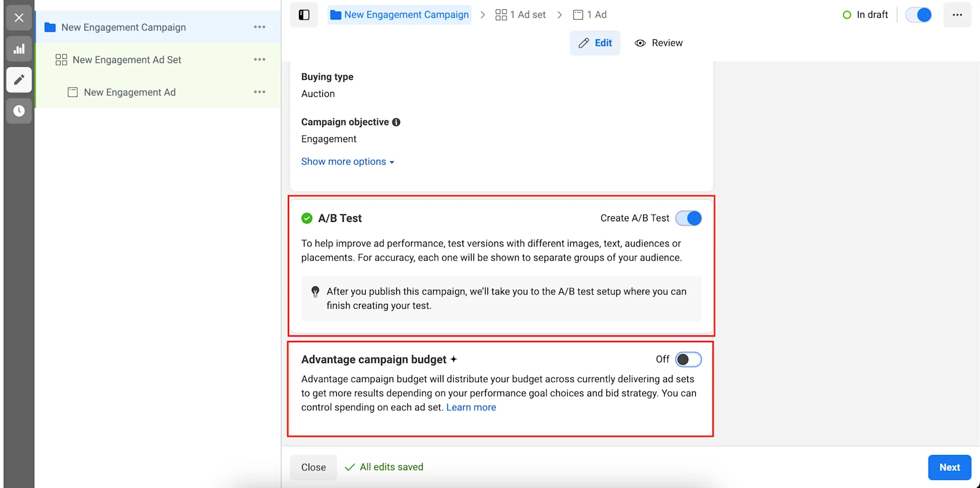Click the Advantage campaign budget heading
Image resolution: width=980 pixels, height=488 pixels.
tap(374, 359)
